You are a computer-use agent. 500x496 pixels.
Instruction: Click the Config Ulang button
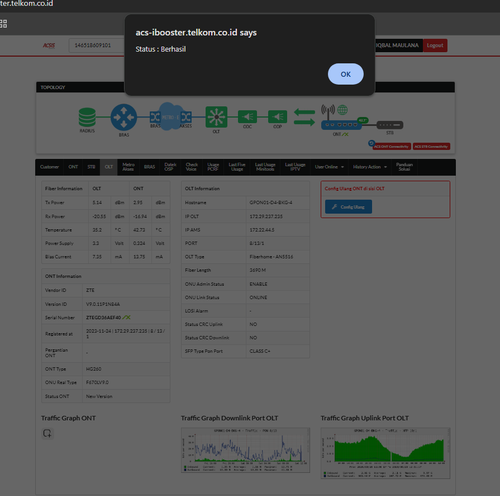(348, 207)
